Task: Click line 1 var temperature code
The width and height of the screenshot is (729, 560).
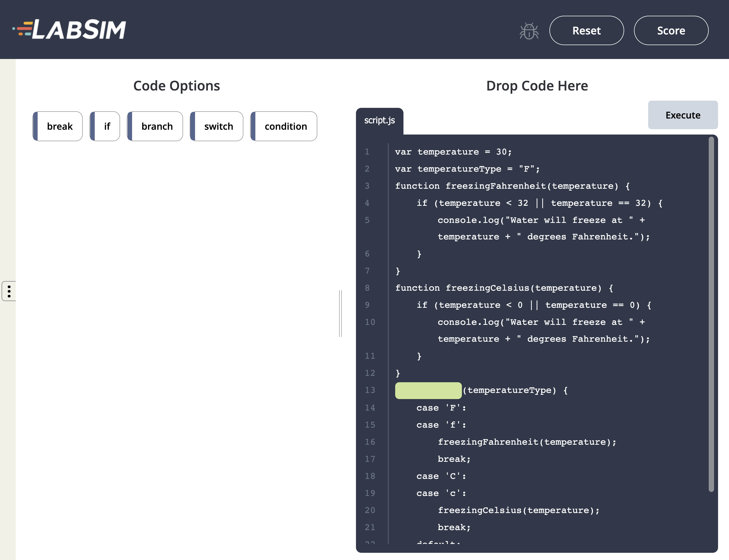Action: 453,152
